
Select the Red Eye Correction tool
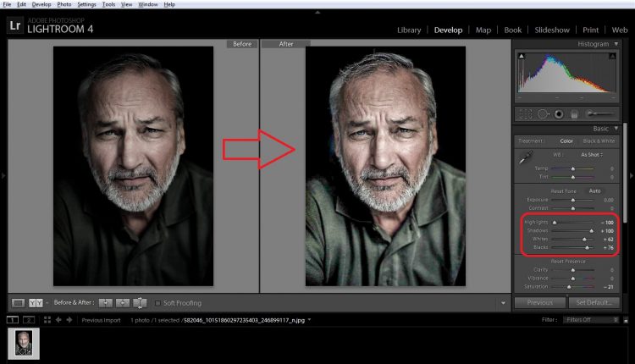click(x=558, y=113)
